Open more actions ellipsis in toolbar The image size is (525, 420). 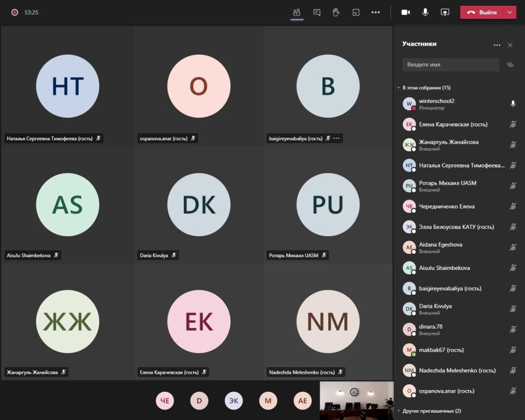point(375,13)
